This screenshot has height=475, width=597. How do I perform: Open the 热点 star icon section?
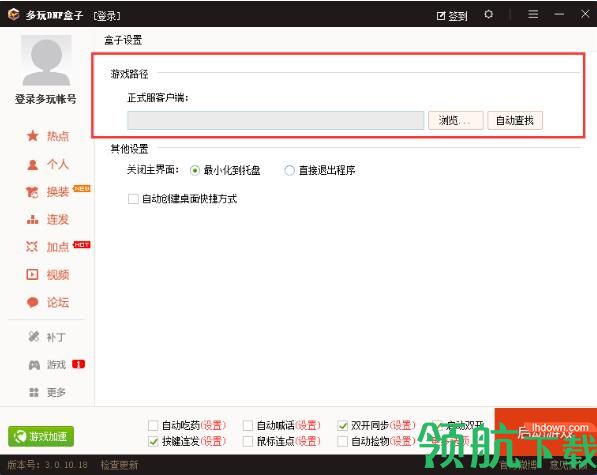point(48,136)
